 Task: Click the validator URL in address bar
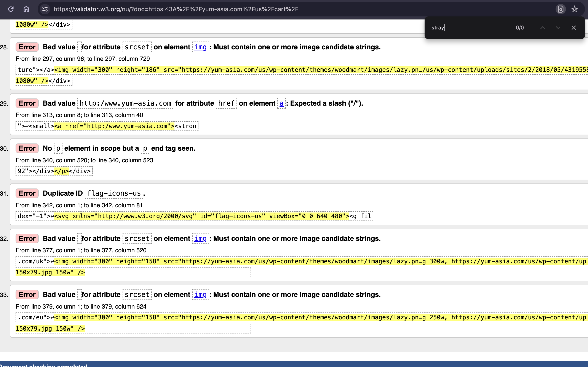[176, 9]
